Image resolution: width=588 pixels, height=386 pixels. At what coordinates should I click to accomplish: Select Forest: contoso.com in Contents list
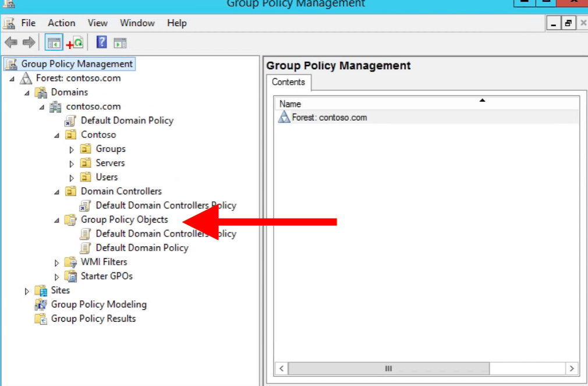pos(330,118)
